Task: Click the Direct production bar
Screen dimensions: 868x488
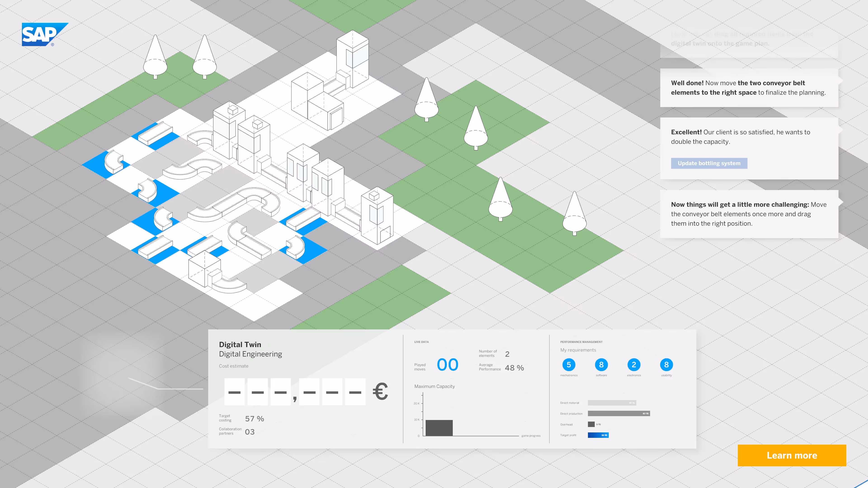Action: click(x=619, y=414)
